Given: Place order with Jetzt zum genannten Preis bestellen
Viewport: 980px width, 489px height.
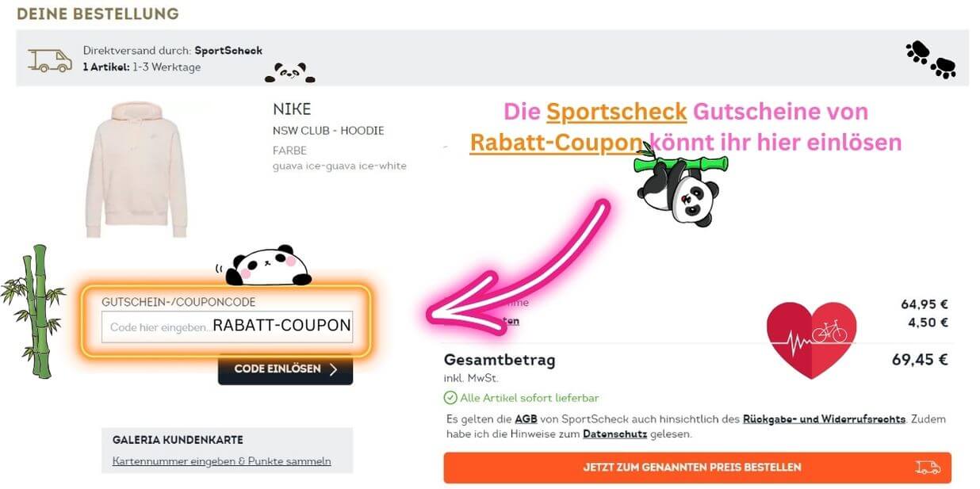Looking at the screenshot, I should point(697,468).
